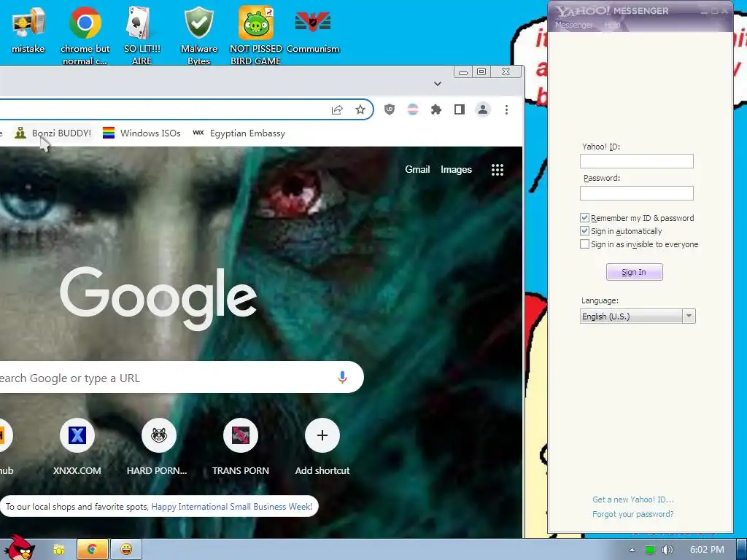
Task: Open "chrome but normal" desktop shortcut
Action: [85, 34]
